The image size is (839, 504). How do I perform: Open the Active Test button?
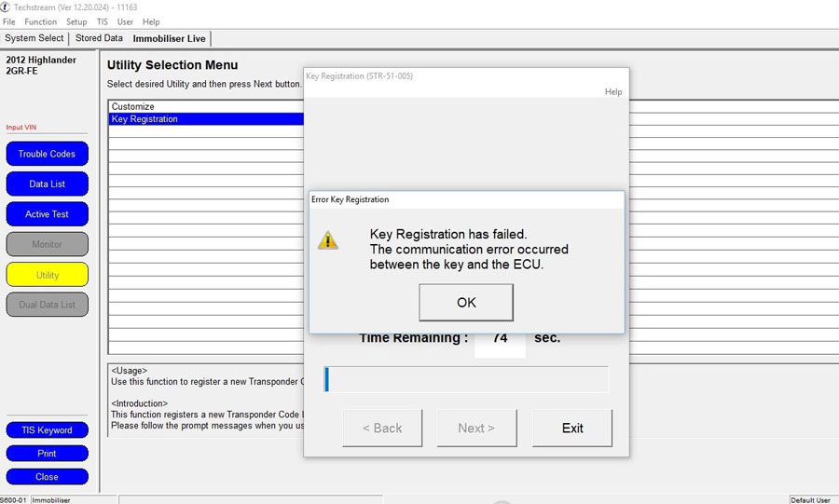pyautogui.click(x=48, y=214)
